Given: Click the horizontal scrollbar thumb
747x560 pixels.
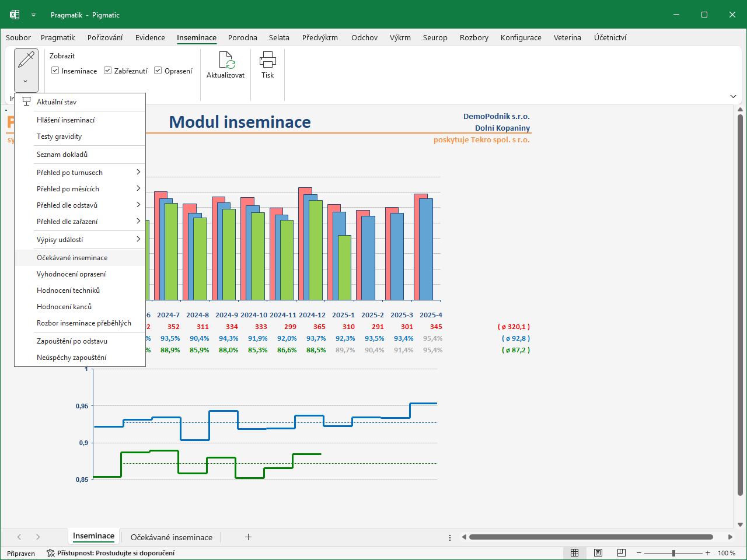Looking at the screenshot, I should [x=591, y=537].
